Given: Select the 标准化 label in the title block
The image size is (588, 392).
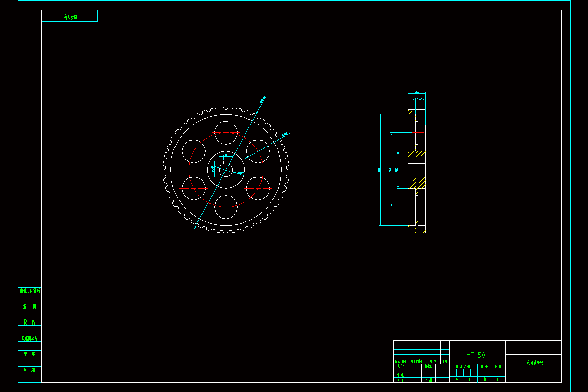Looking at the screenshot, I should coord(429,366).
